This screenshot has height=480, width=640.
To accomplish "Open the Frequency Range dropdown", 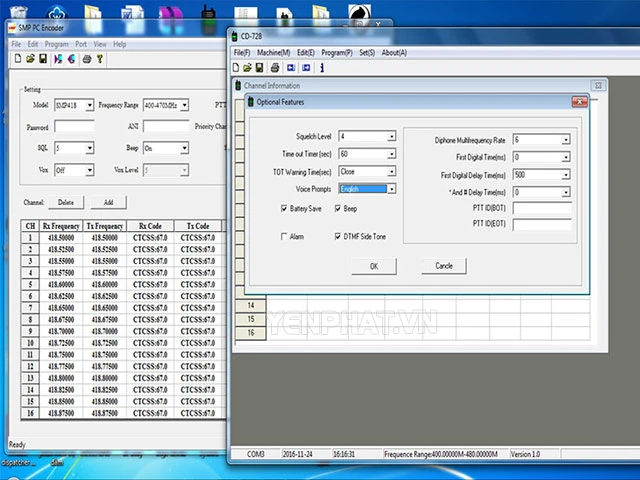I will [183, 104].
